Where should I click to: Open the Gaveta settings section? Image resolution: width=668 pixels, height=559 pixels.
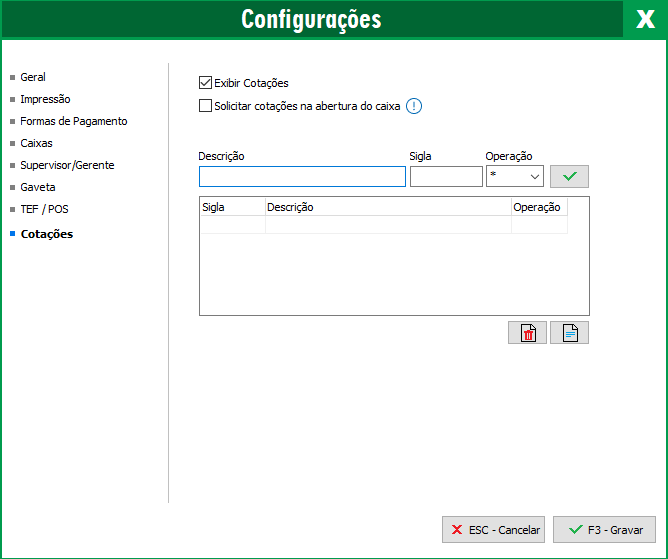click(38, 187)
